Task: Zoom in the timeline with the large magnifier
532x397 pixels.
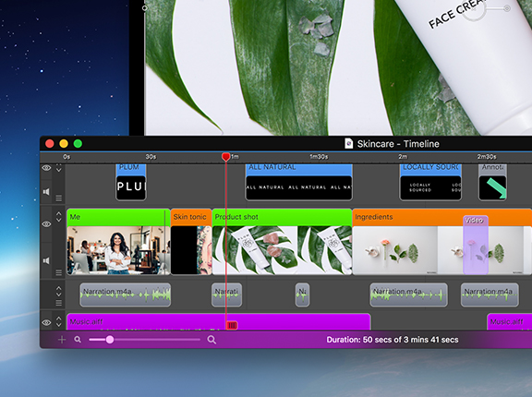Action: pyautogui.click(x=212, y=340)
